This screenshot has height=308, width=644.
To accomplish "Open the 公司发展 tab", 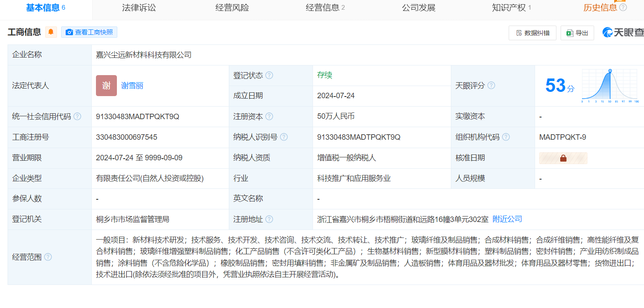I will pyautogui.click(x=419, y=8).
